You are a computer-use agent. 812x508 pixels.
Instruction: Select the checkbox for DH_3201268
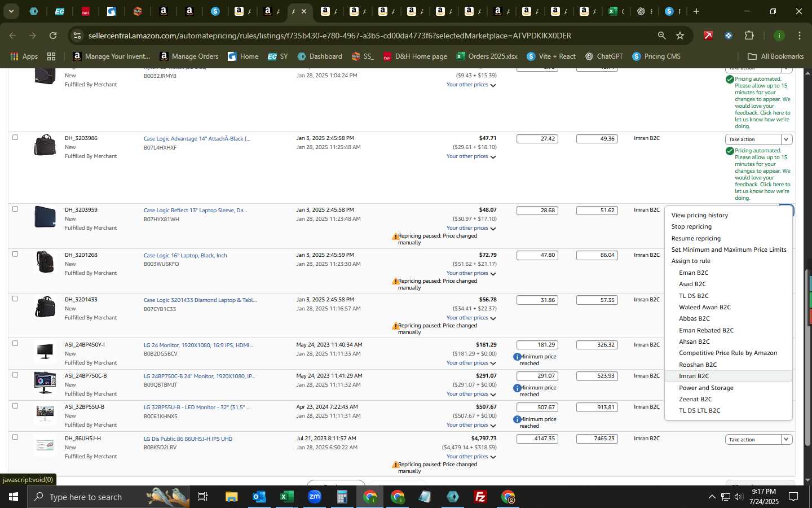tap(15, 254)
